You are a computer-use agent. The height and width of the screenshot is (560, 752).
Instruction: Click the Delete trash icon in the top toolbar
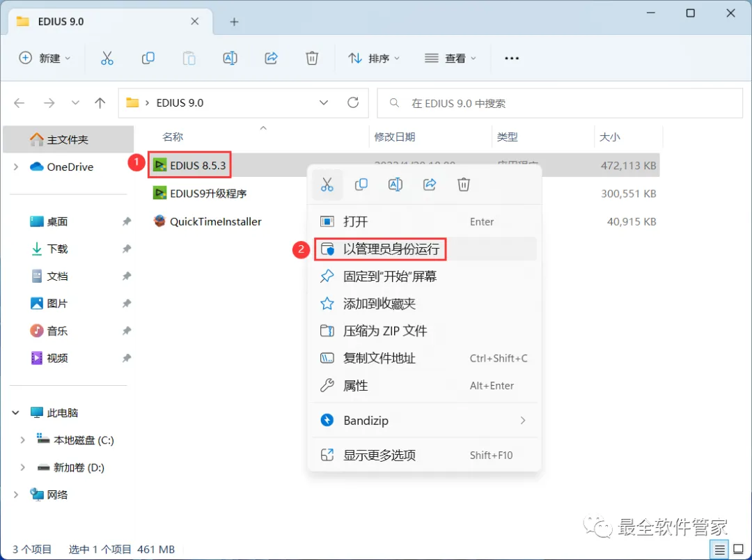coord(312,58)
